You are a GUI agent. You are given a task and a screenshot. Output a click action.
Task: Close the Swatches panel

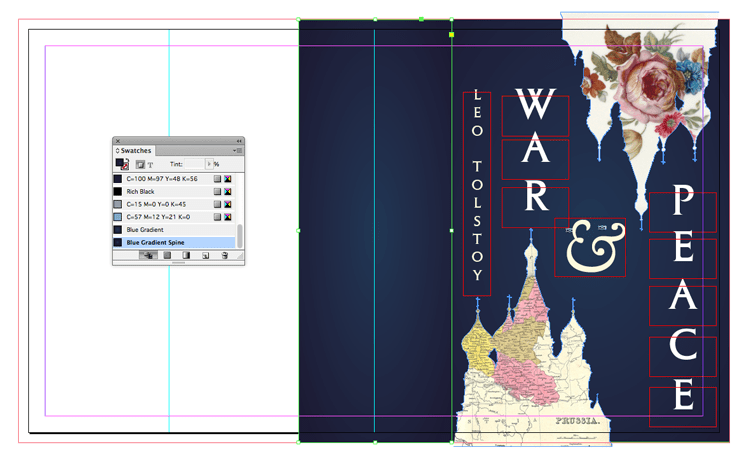click(x=118, y=141)
